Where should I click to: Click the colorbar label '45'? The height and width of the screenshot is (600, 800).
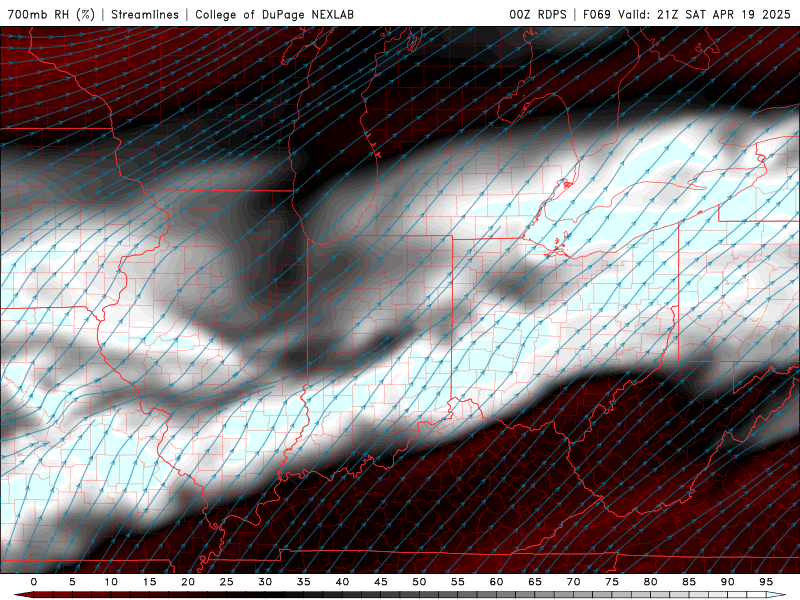pos(381,582)
